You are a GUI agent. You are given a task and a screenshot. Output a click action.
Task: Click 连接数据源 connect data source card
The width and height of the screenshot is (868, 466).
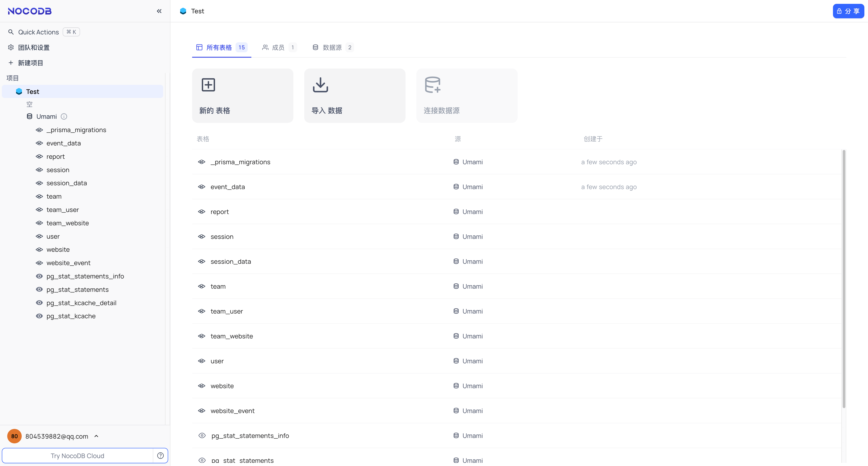point(467,95)
